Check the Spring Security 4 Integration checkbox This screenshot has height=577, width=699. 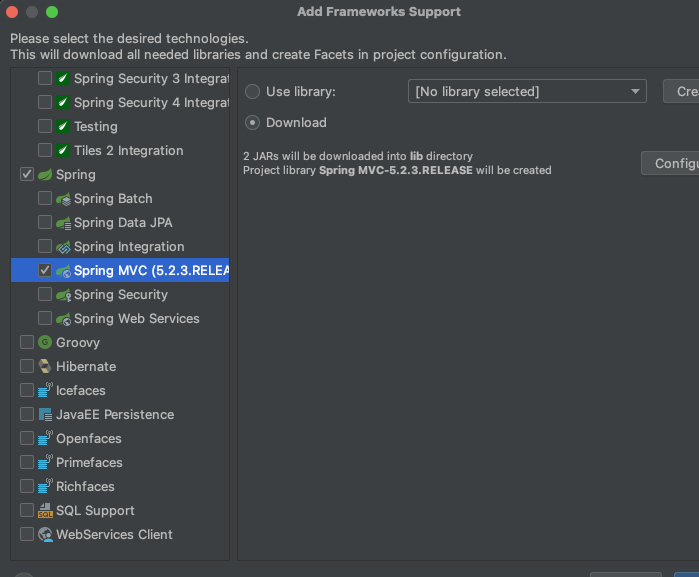(x=45, y=103)
